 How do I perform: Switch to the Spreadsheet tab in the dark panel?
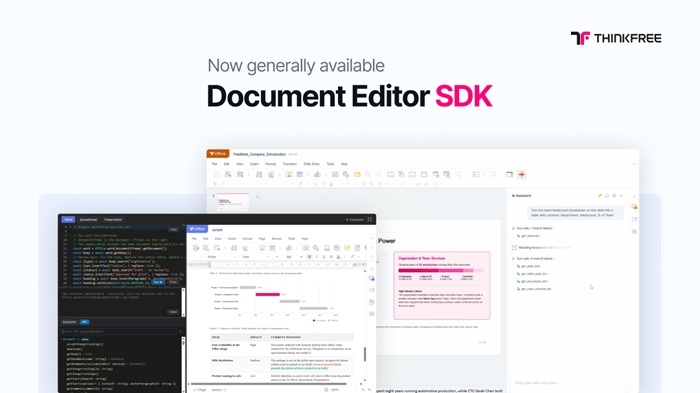[x=88, y=220]
